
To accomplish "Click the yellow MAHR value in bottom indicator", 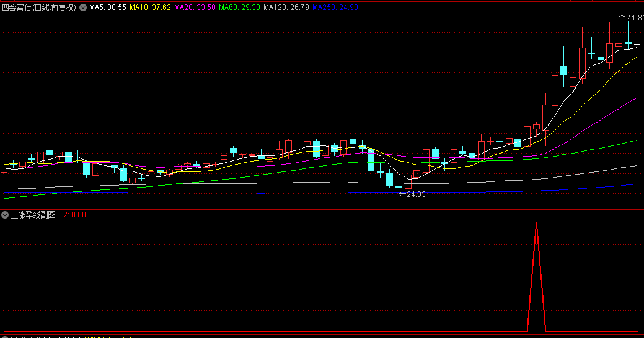I will tap(108, 337).
